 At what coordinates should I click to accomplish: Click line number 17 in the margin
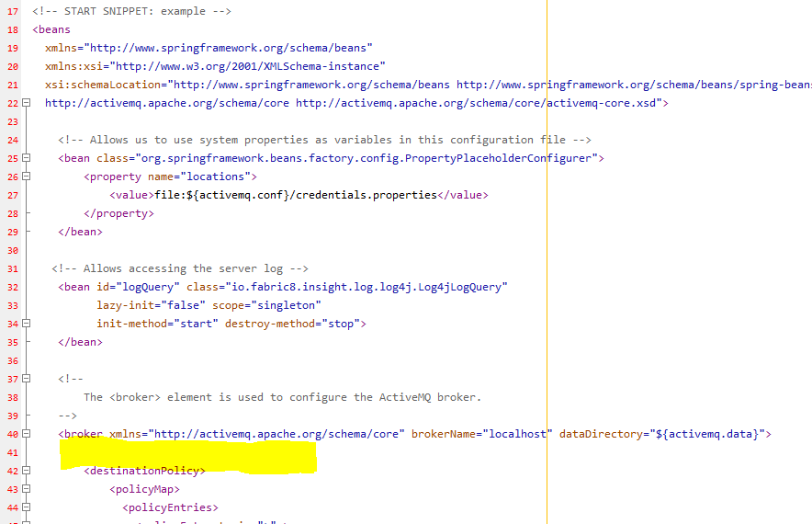pos(12,11)
